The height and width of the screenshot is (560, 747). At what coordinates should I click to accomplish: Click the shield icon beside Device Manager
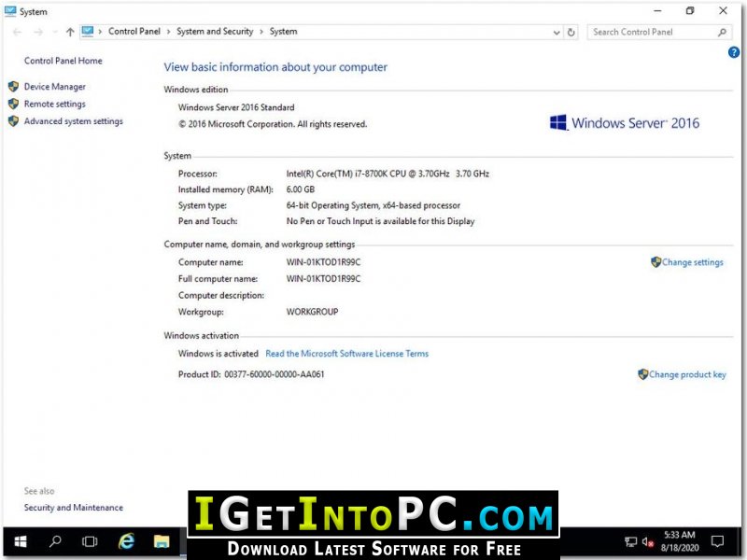13,87
